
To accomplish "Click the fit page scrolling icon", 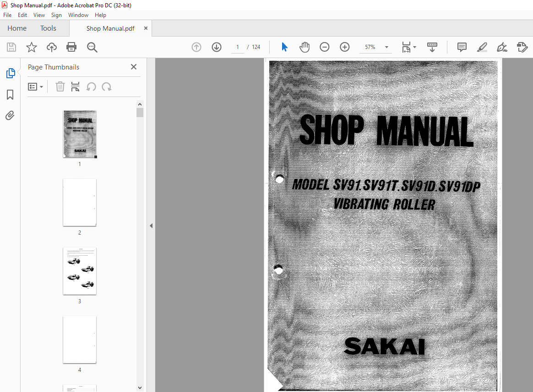I will coord(406,47).
